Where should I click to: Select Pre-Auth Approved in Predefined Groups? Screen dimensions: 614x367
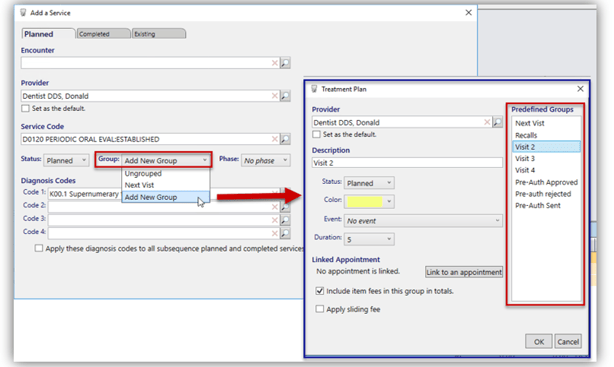click(x=546, y=182)
